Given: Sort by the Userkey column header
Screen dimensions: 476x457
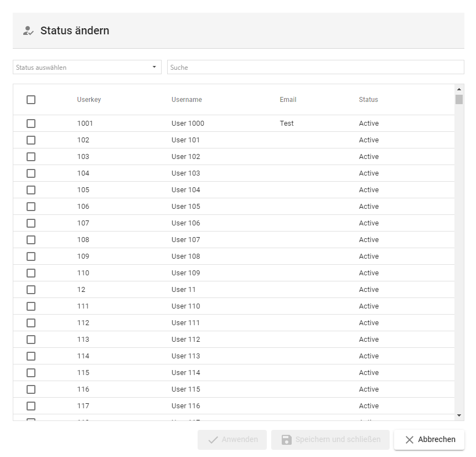Looking at the screenshot, I should pos(89,100).
